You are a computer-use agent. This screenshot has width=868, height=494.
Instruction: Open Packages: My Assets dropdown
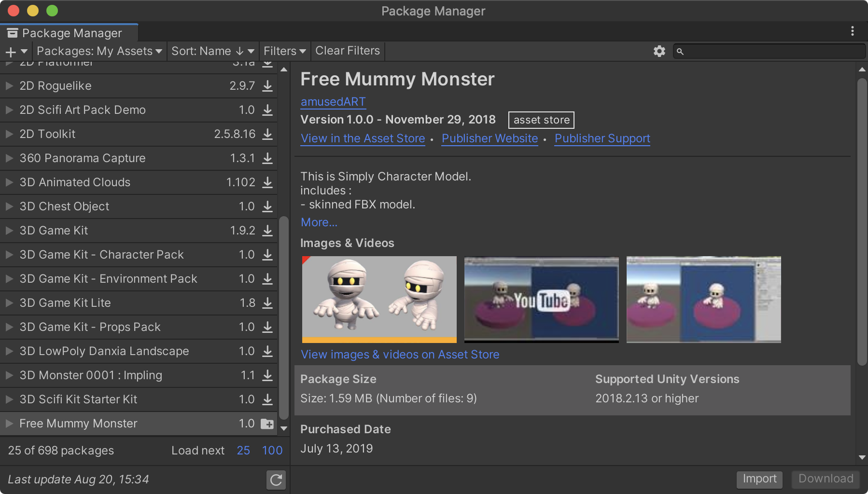click(99, 51)
